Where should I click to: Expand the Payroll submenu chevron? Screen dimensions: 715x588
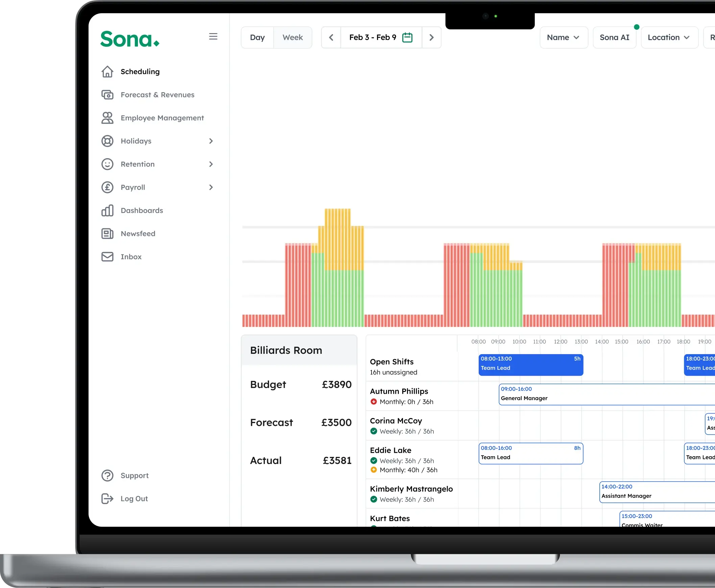pyautogui.click(x=211, y=187)
